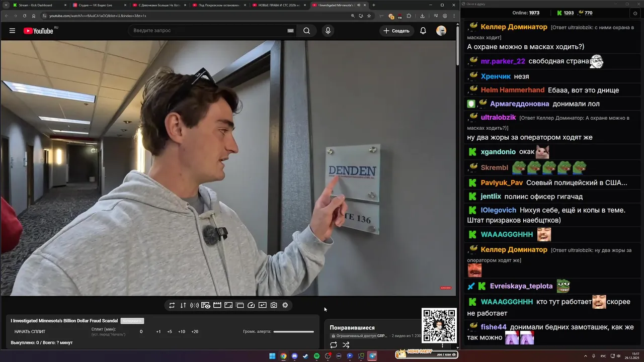The height and width of the screenshot is (362, 644).
Task: Click username mr.parker_22 in chat
Action: click(x=503, y=61)
